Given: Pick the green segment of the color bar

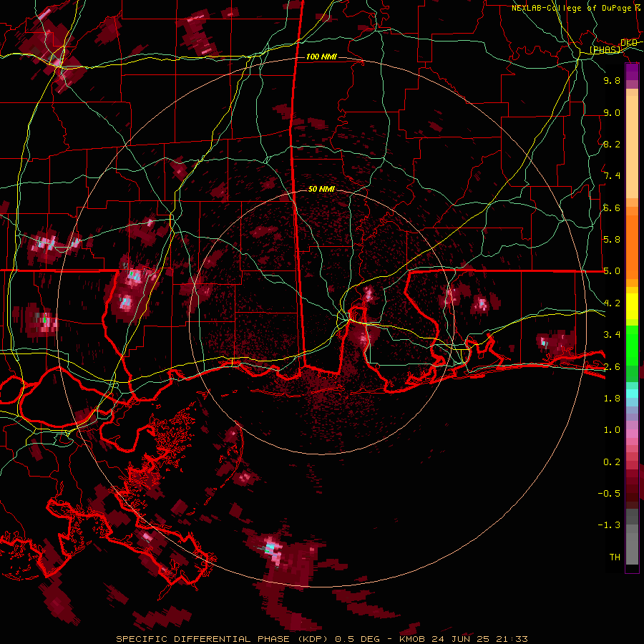Looking at the screenshot, I should (x=632, y=353).
